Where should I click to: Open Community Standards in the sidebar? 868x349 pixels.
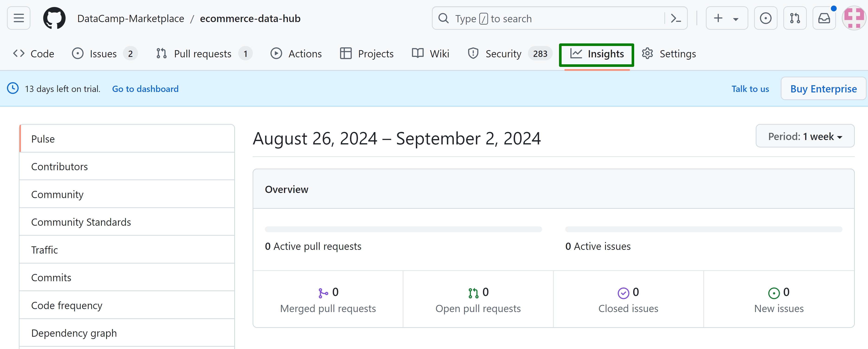(127, 222)
